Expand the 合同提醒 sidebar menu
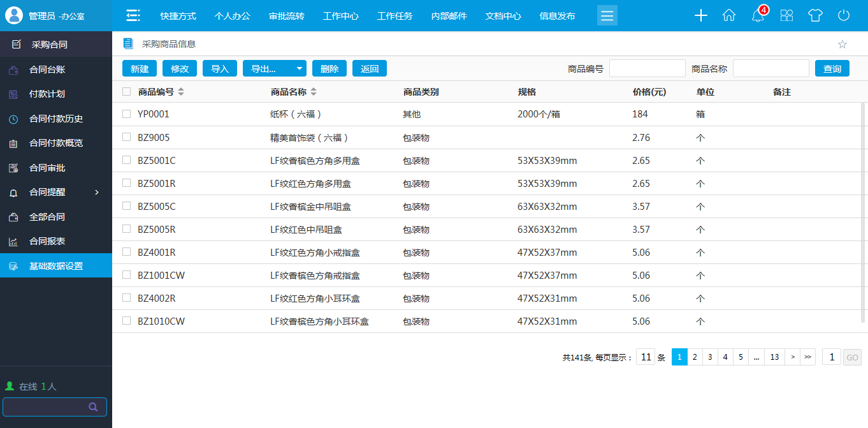The width and height of the screenshot is (868, 428). (x=48, y=192)
